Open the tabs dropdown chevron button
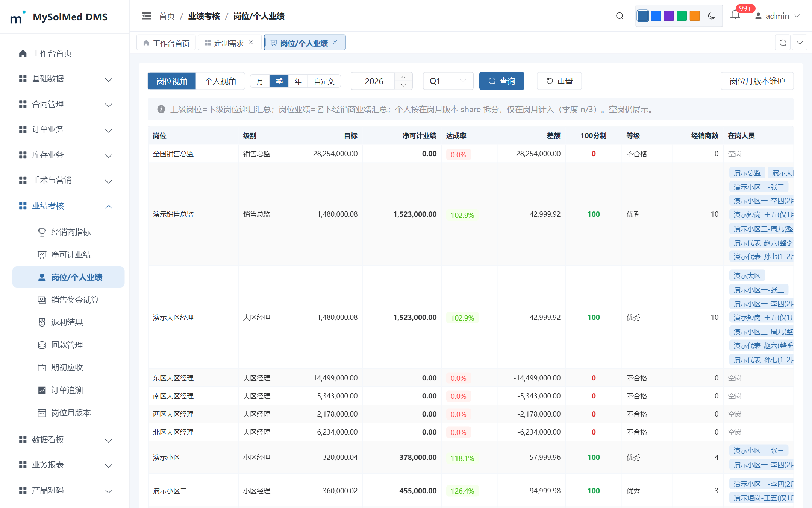The width and height of the screenshot is (812, 508). pos(800,43)
